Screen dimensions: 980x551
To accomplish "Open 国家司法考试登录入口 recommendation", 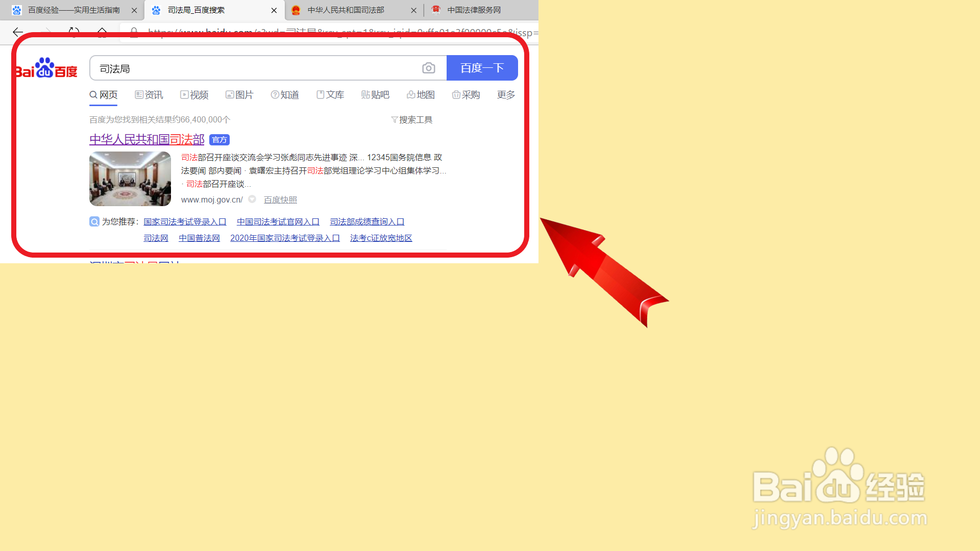I will pyautogui.click(x=185, y=222).
